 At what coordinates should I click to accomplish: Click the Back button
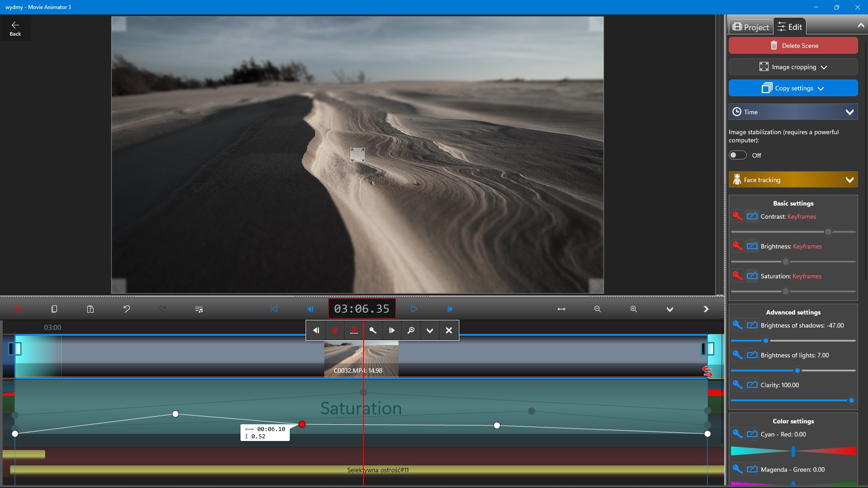15,28
